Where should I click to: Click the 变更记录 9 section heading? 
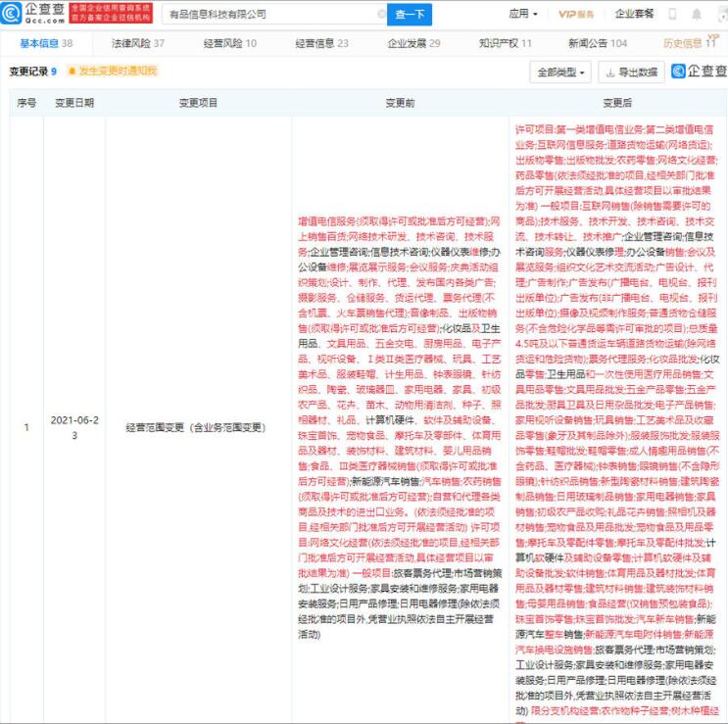tap(33, 71)
